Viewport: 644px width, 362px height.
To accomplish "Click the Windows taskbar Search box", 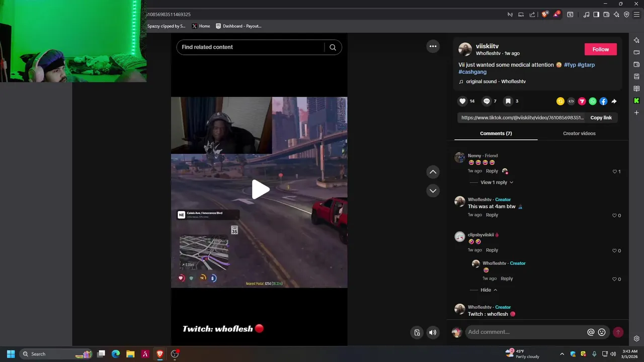I will point(55,354).
